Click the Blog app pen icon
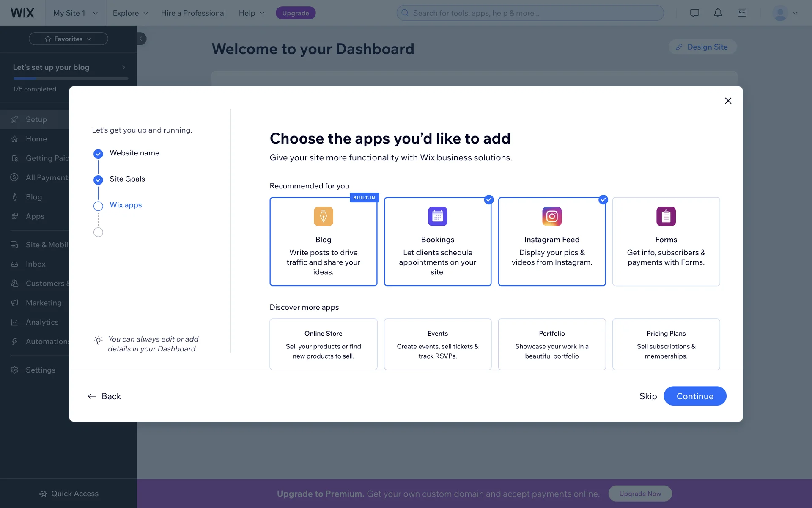 click(x=323, y=216)
